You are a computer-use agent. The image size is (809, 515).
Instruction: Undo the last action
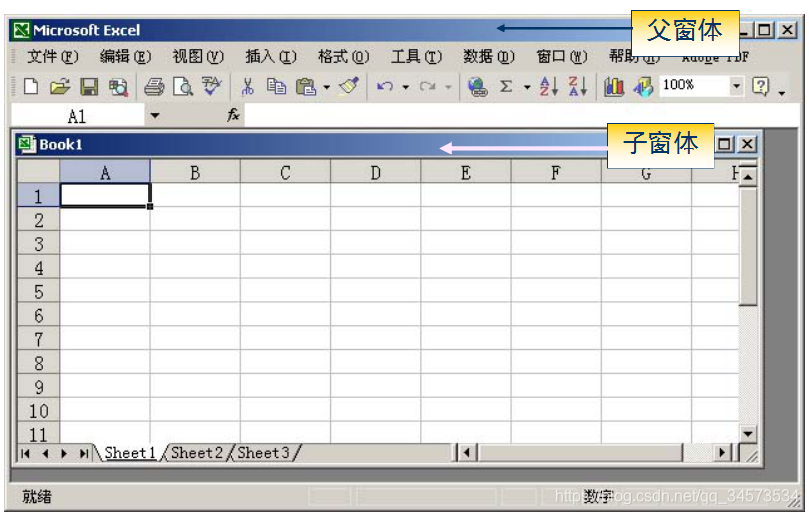point(385,86)
